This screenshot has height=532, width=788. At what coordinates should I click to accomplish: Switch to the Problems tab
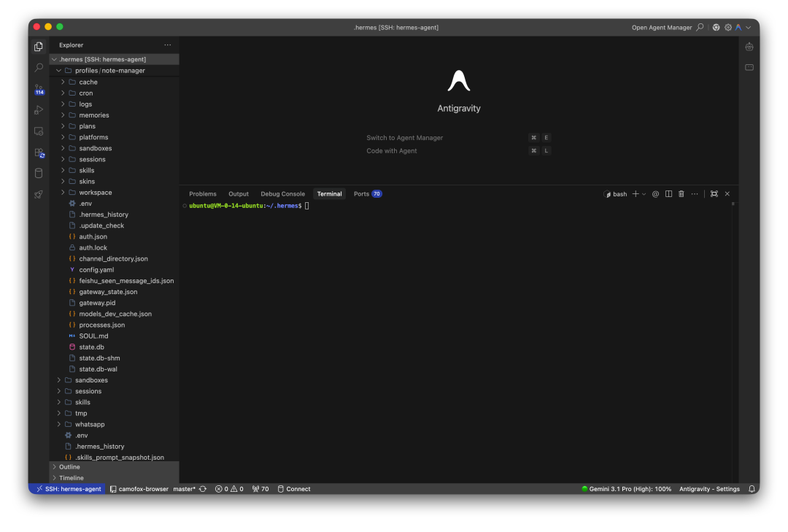click(x=203, y=193)
